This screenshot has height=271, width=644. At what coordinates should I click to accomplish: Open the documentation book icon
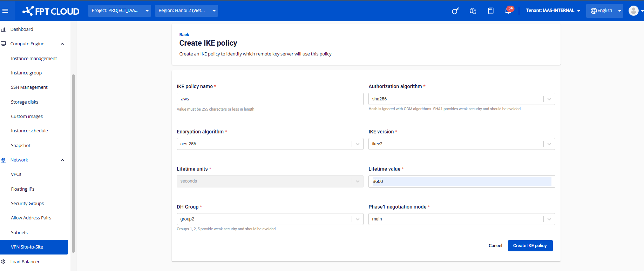coord(491,11)
